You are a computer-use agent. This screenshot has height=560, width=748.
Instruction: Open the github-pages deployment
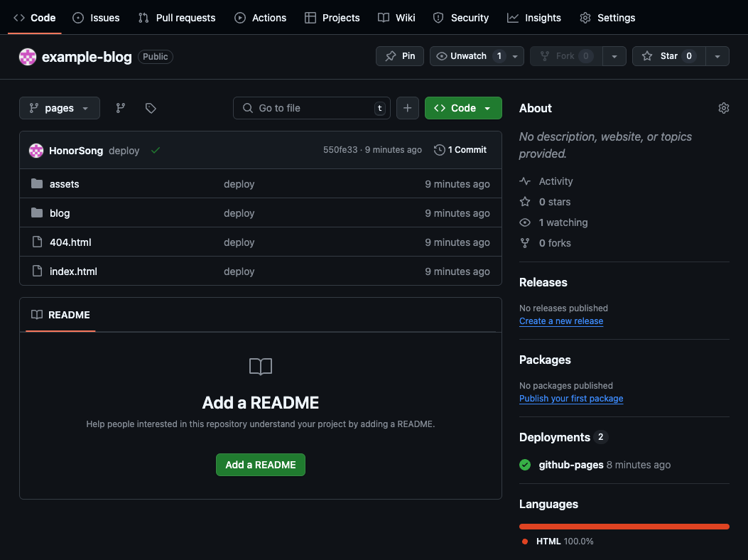pos(571,465)
